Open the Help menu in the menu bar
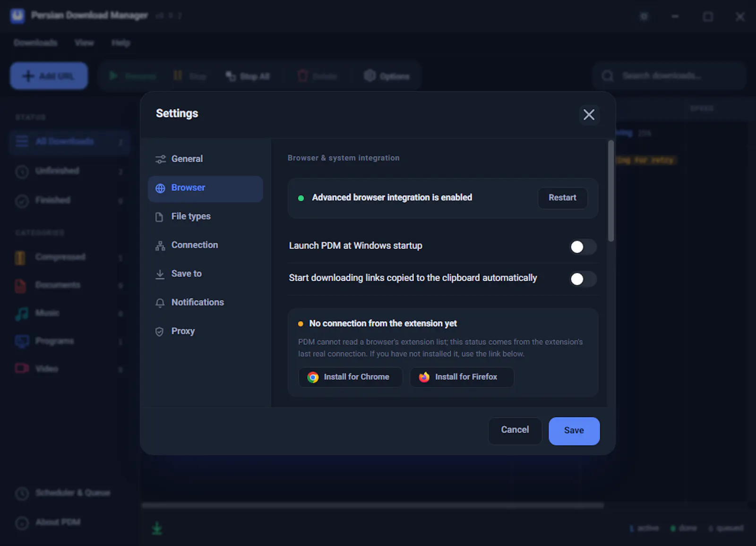Image resolution: width=756 pixels, height=546 pixels. [121, 43]
